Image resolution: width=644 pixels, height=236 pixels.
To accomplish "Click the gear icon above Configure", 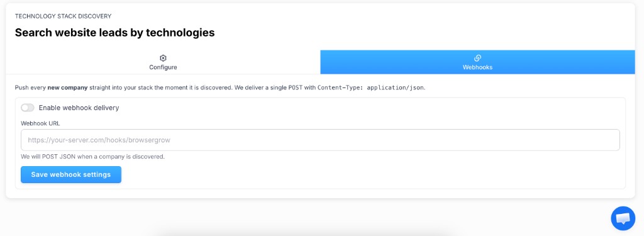I will point(163,58).
